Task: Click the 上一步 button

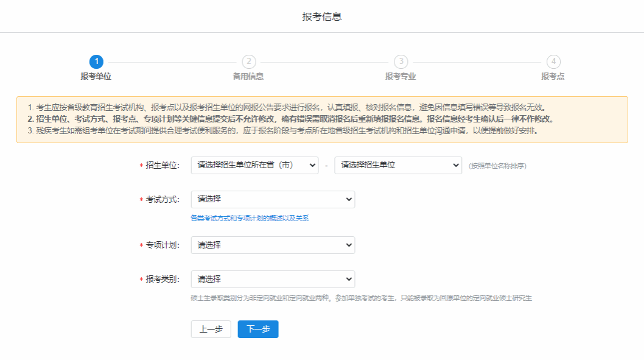Action: pyautogui.click(x=211, y=329)
